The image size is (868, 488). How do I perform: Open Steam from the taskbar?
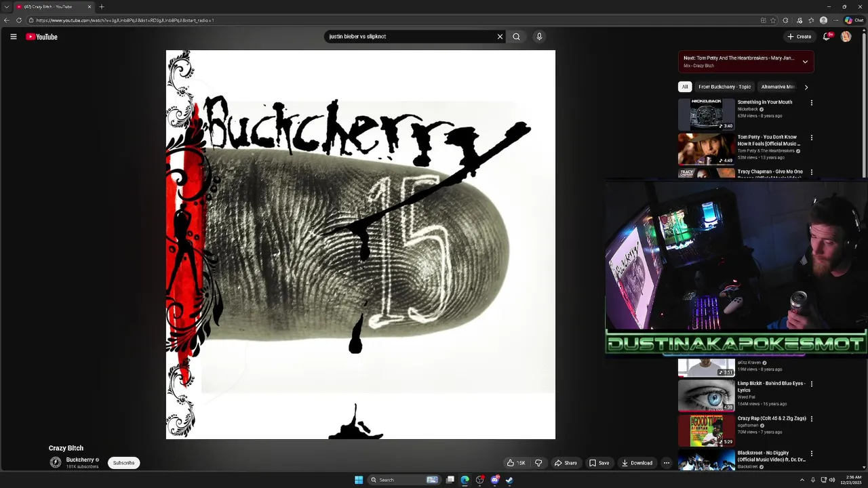click(x=509, y=480)
